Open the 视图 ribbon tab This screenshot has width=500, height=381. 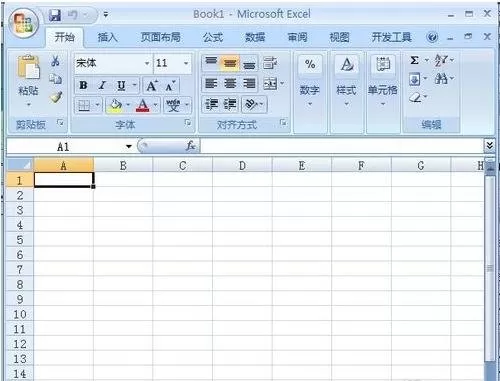click(x=339, y=37)
